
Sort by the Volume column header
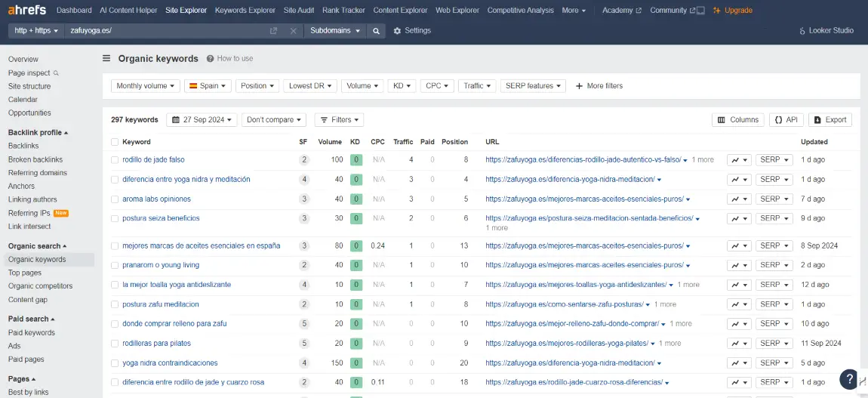(330, 142)
